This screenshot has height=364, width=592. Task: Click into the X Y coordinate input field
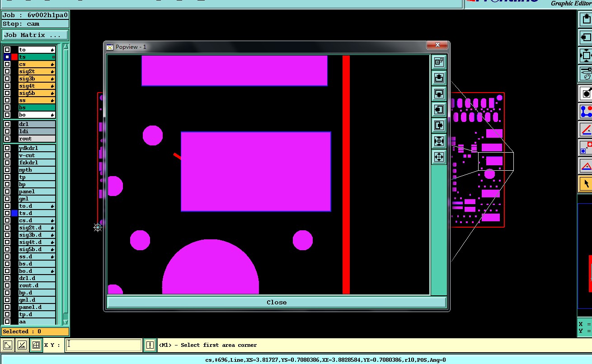[103, 345]
